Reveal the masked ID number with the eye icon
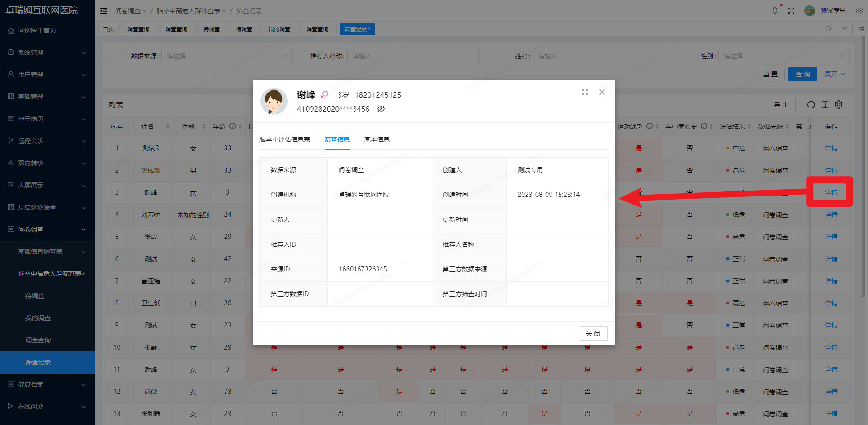This screenshot has width=868, height=425. 381,109
